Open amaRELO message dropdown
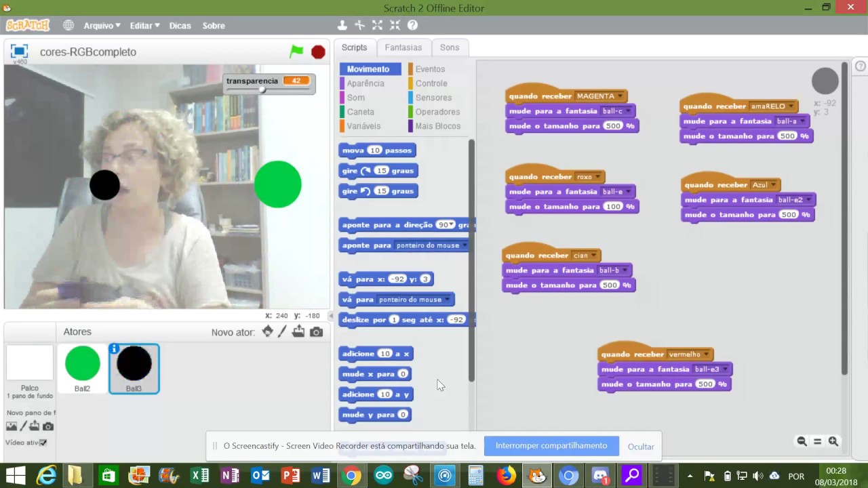Viewport: 868px width, 488px height. [x=791, y=106]
